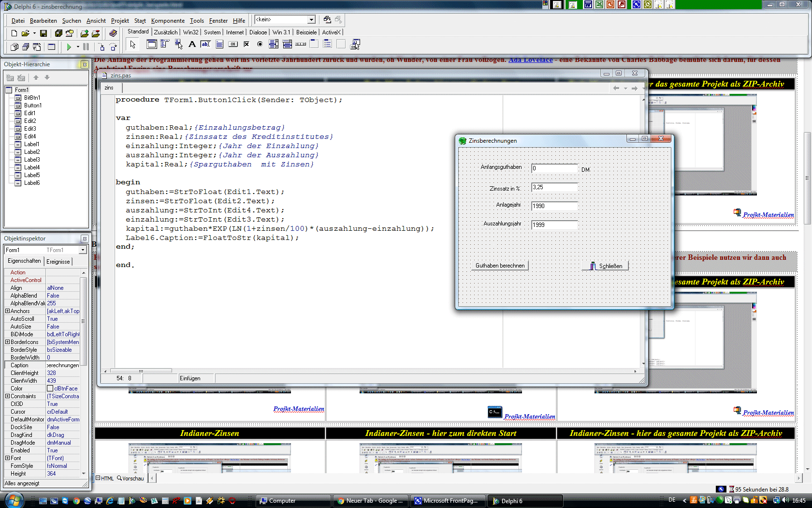Click the Step Over debug icon
The image size is (812, 508).
[113, 47]
